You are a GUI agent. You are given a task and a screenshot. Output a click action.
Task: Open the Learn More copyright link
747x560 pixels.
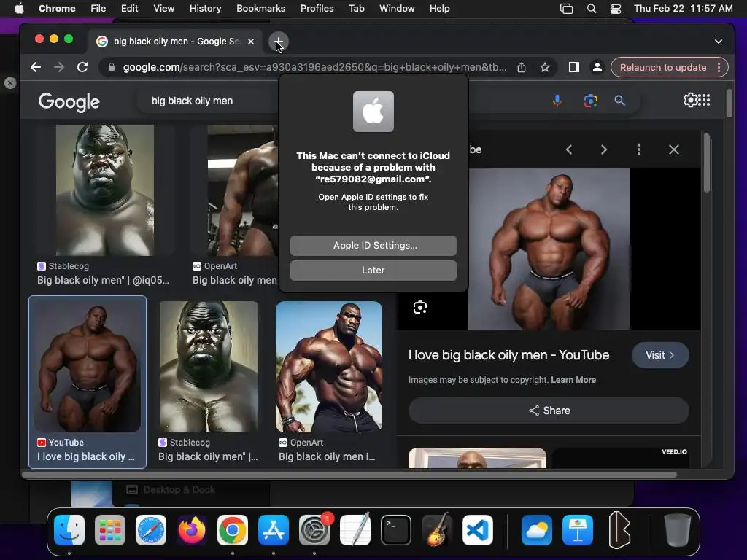(573, 380)
